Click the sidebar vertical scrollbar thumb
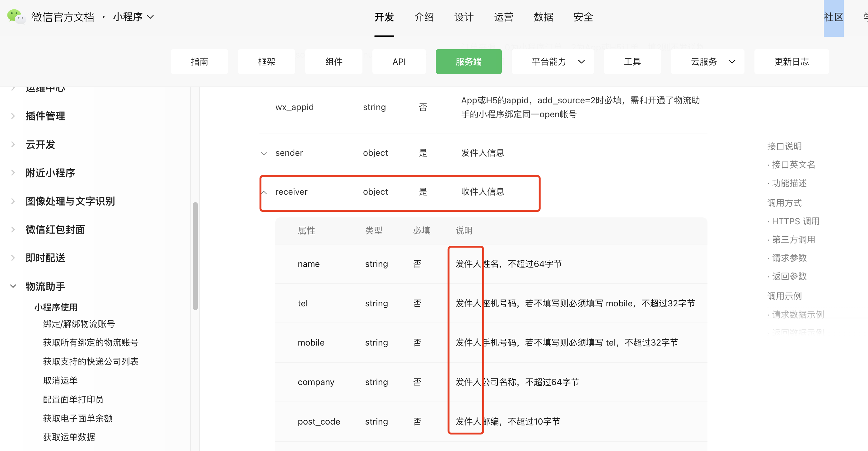 click(195, 256)
